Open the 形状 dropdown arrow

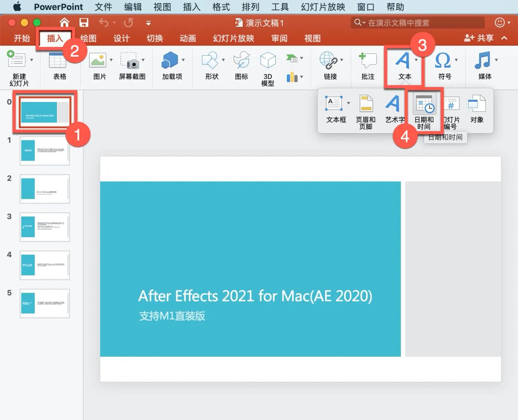point(223,59)
